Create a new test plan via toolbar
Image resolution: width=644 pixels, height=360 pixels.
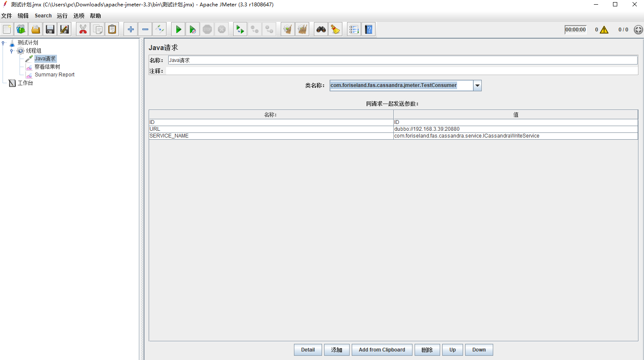point(7,29)
